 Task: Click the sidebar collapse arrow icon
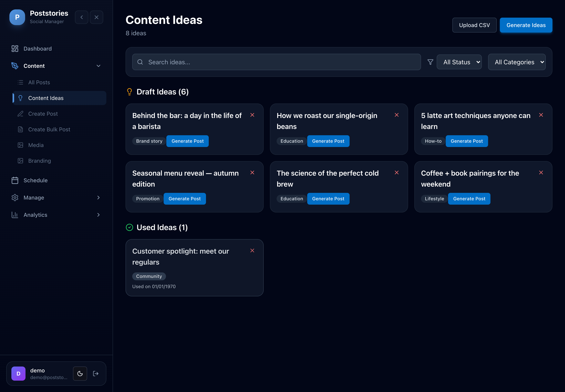pos(82,17)
